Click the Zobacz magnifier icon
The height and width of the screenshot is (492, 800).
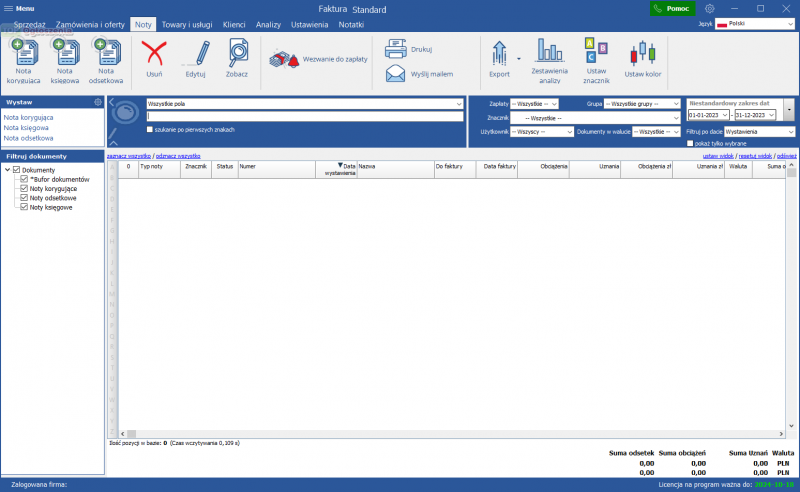coord(238,53)
